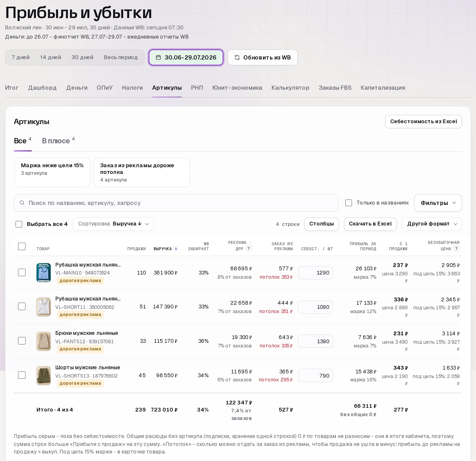Select the row checkbox for VL-PANTS12
This screenshot has width=476, height=461.
22,341
